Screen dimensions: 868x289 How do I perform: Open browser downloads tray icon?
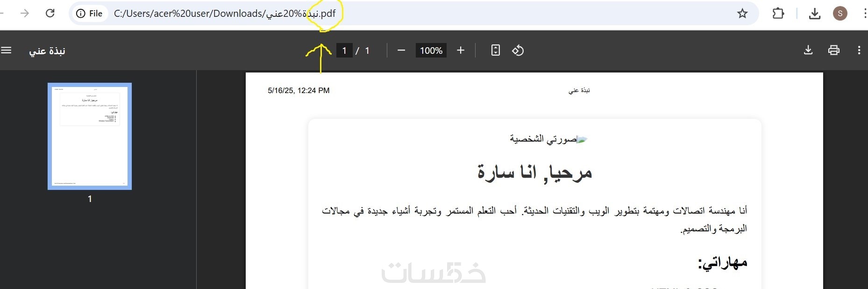815,14
